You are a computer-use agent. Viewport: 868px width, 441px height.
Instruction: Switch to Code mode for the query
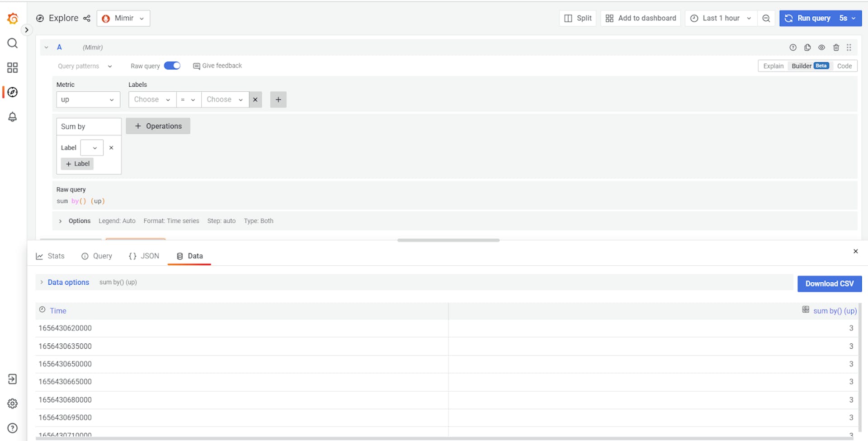coord(844,66)
